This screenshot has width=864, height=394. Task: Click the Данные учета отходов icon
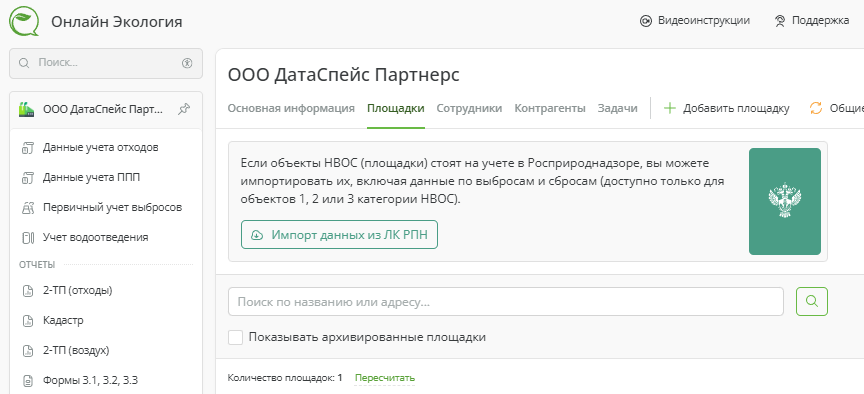coord(28,148)
